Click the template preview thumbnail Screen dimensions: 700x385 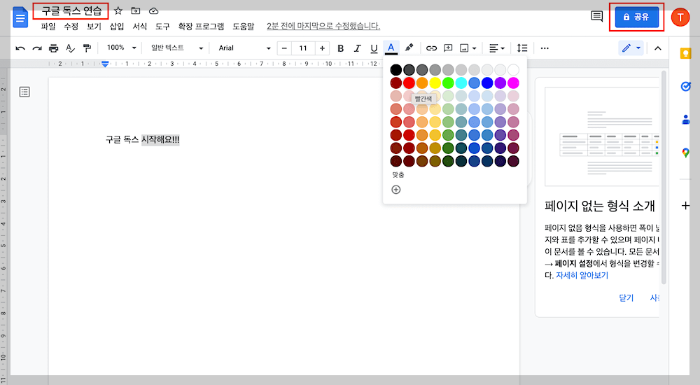(602, 136)
